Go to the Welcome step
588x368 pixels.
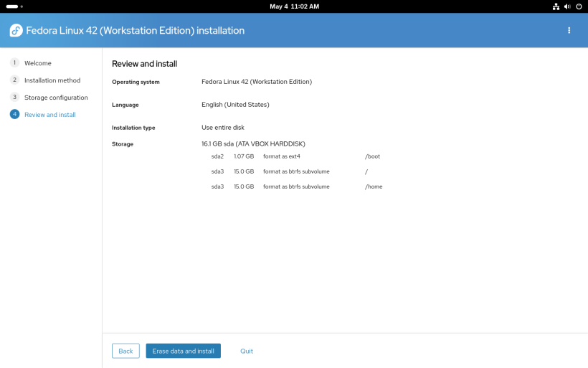[38, 63]
